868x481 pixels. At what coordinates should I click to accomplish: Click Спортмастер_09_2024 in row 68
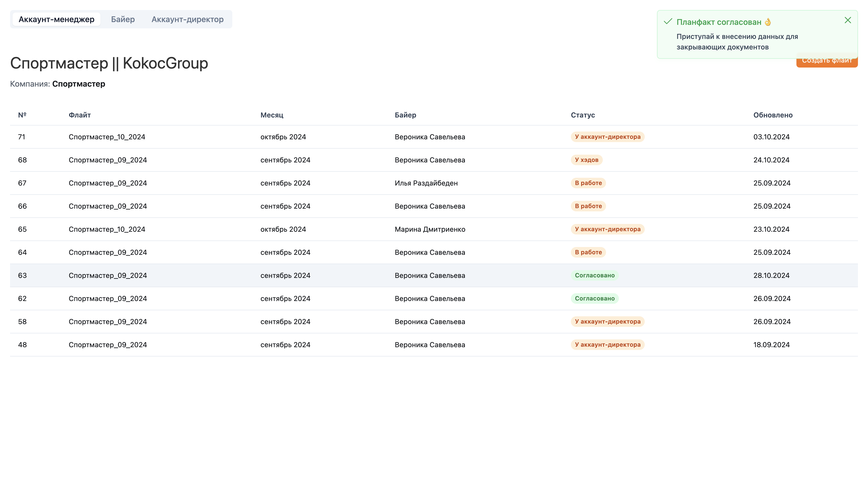pyautogui.click(x=108, y=160)
